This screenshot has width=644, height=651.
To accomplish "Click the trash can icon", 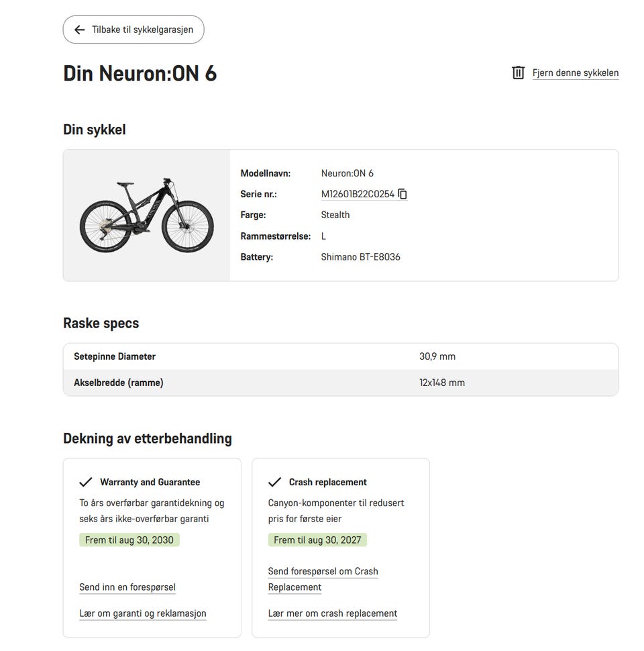I will (x=518, y=72).
